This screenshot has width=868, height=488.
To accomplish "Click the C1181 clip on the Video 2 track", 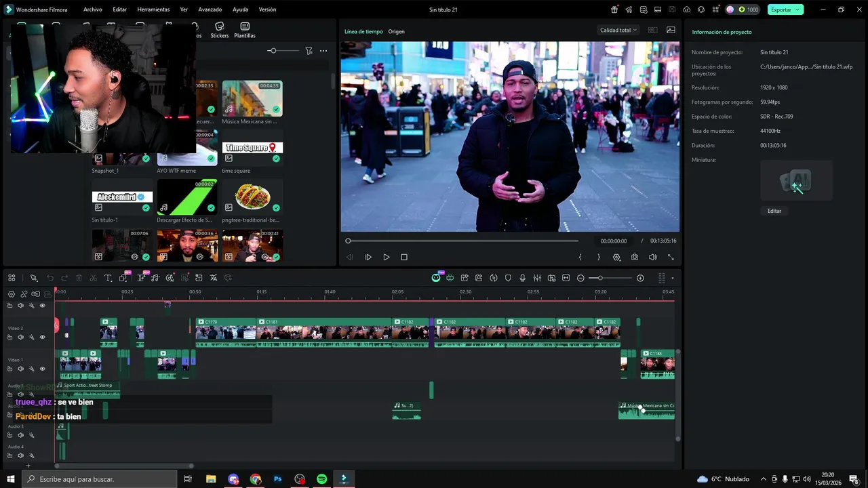I will 325,332.
